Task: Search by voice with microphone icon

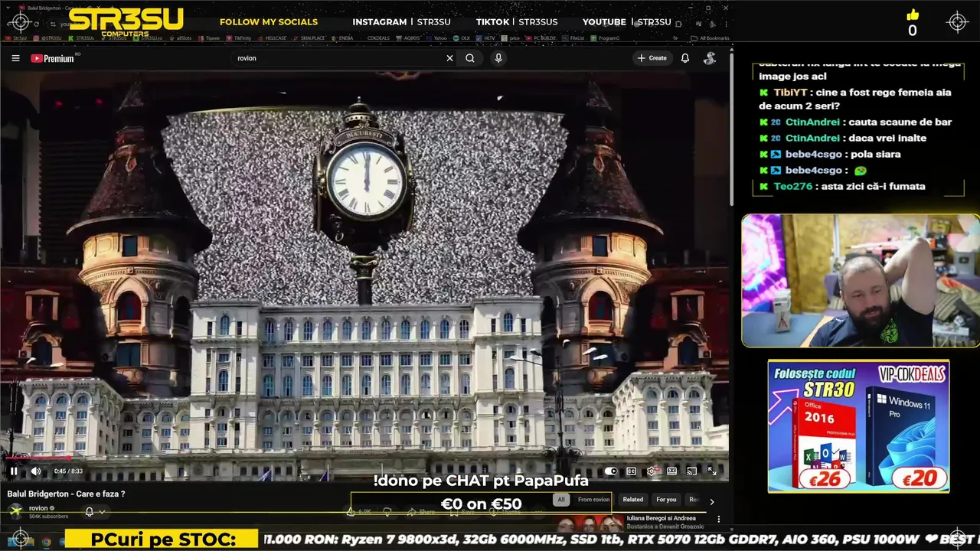Action: (x=498, y=58)
